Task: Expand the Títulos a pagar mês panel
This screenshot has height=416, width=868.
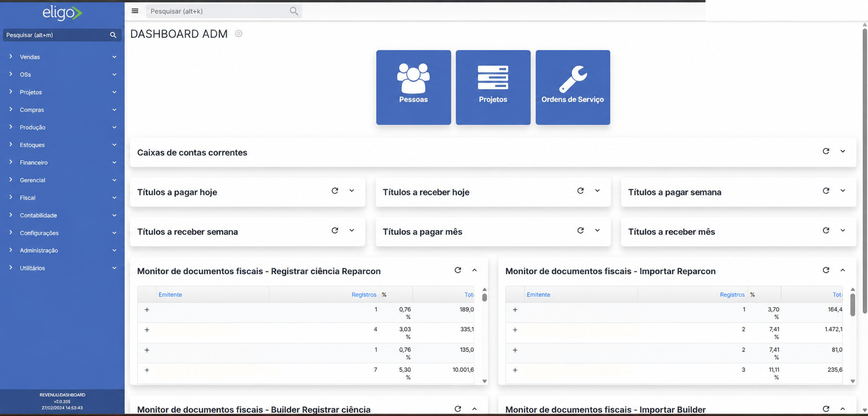Action: click(597, 231)
